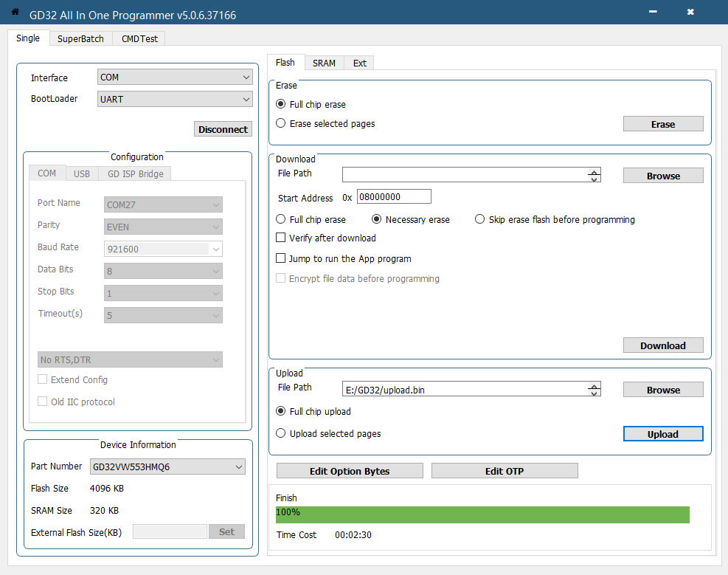Click the Upload File Path field

pyautogui.click(x=465, y=389)
